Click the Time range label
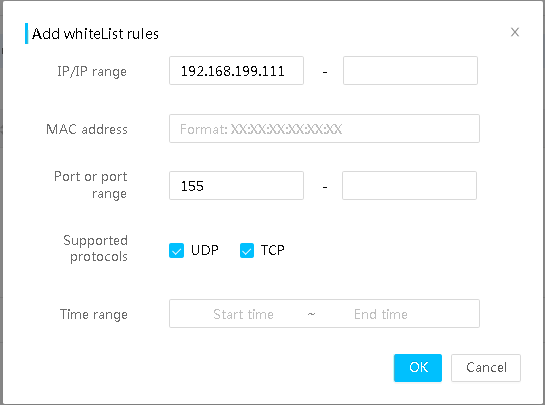 94,315
